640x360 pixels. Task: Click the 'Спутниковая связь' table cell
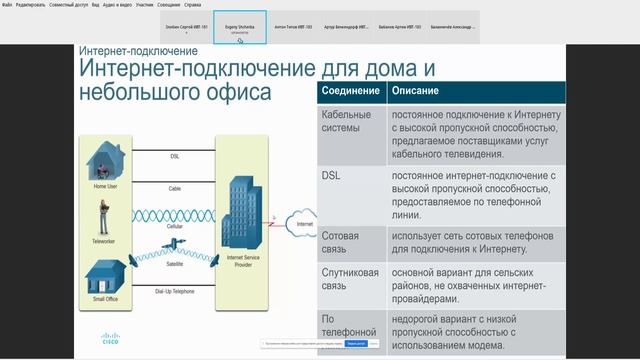click(352, 286)
